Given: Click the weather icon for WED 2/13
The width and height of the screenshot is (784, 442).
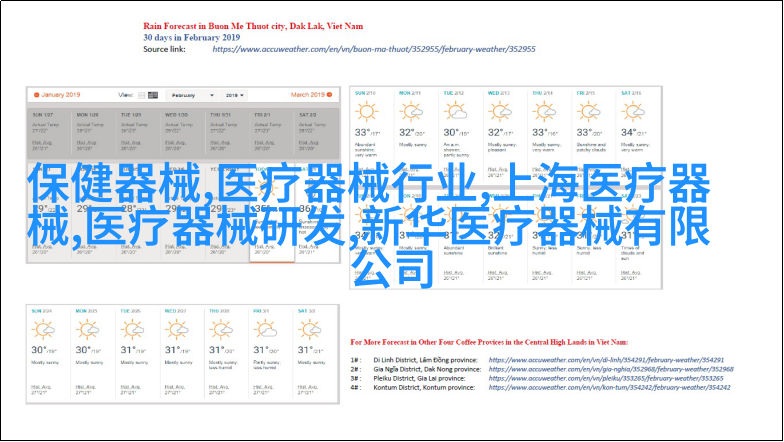Looking at the screenshot, I should (500, 112).
